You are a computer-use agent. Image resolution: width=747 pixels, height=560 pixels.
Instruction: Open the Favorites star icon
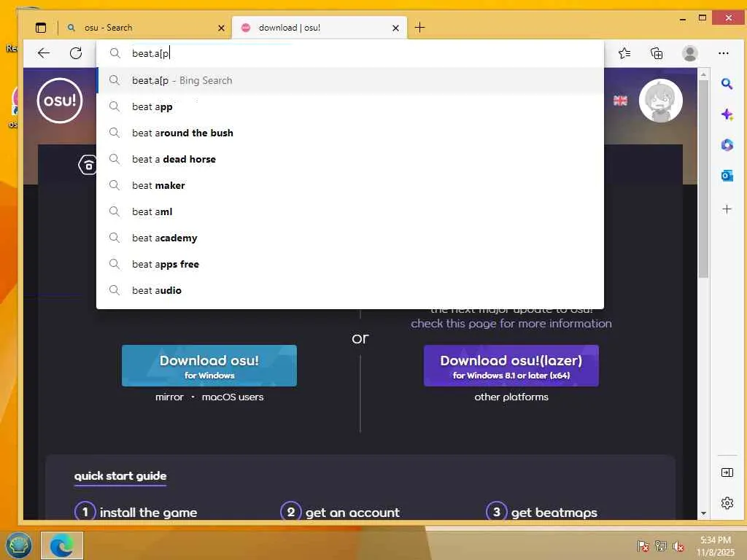click(624, 53)
